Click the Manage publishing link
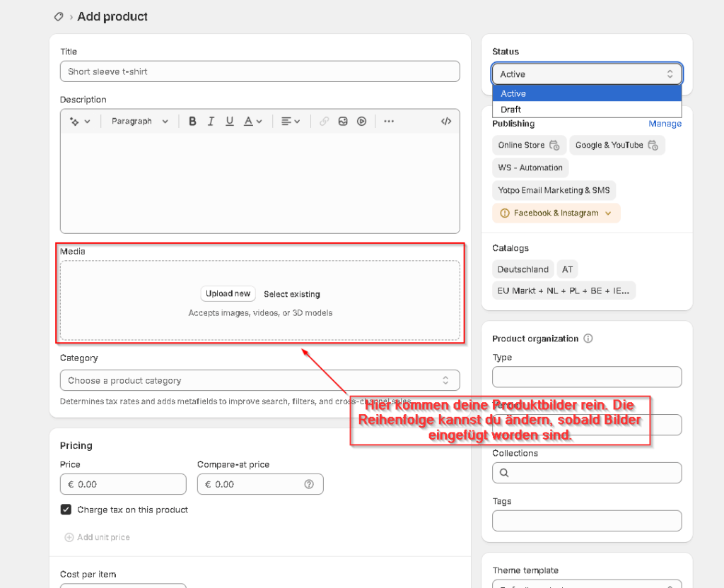 coord(665,123)
